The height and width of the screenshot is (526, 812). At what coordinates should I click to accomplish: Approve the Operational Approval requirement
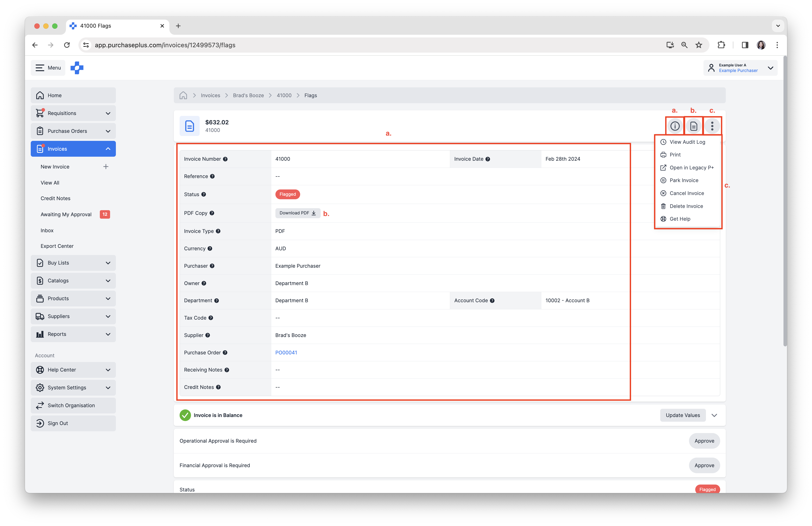pyautogui.click(x=704, y=441)
